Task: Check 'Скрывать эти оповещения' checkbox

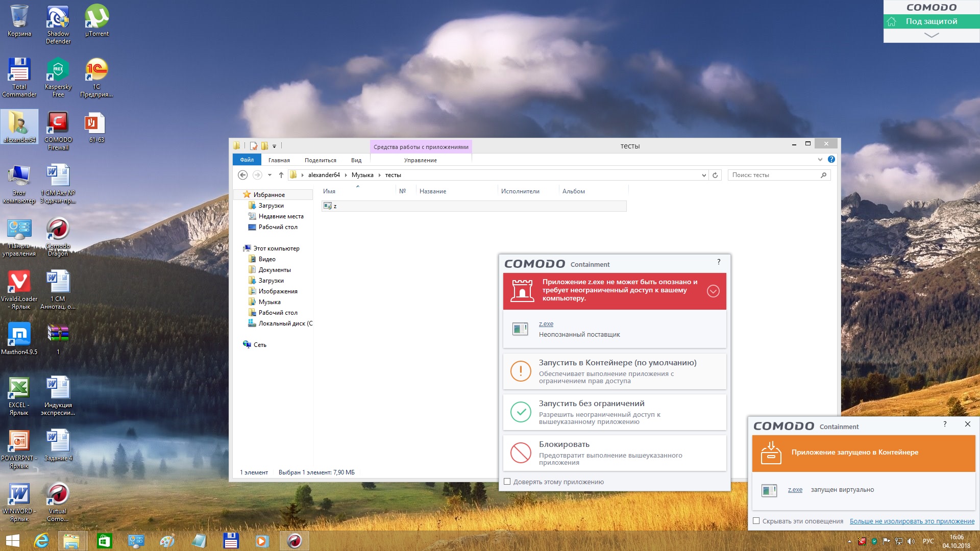Action: 756,521
